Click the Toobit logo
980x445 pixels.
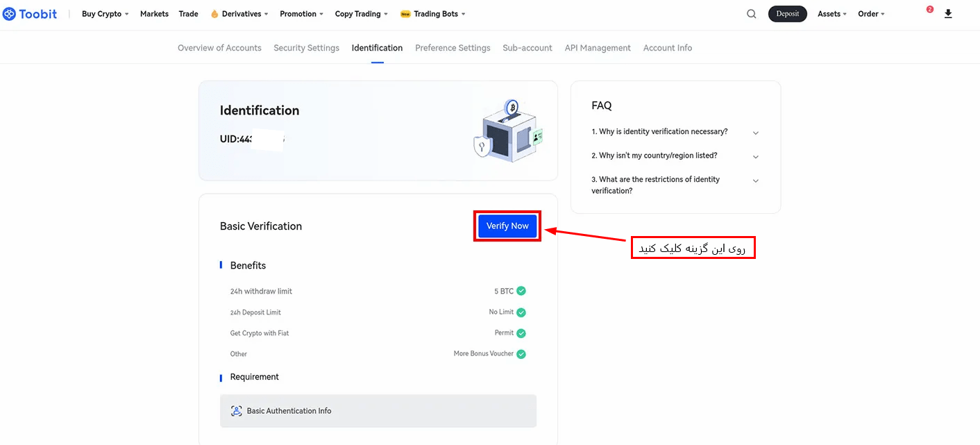coord(30,14)
